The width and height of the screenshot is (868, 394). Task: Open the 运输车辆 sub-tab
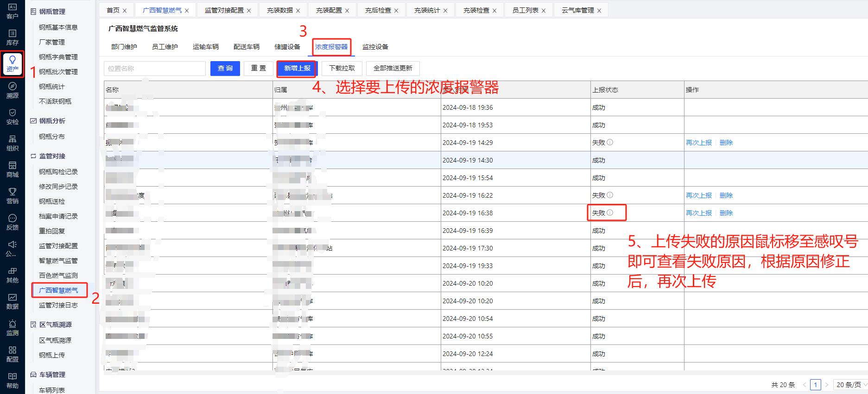[206, 47]
